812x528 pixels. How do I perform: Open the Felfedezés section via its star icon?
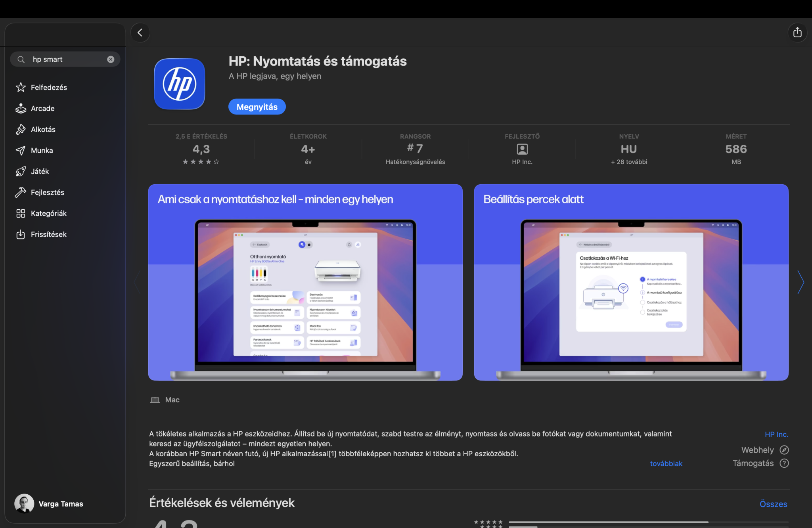point(21,87)
